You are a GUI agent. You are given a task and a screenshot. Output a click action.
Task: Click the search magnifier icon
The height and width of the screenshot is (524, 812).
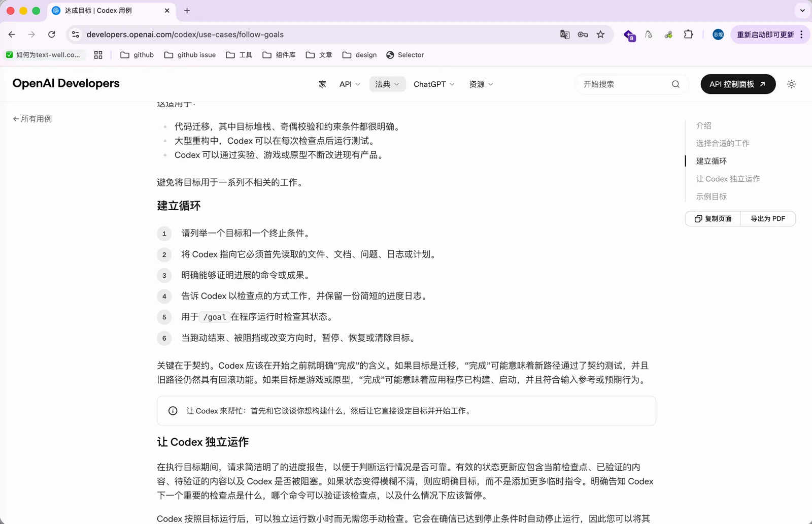675,84
